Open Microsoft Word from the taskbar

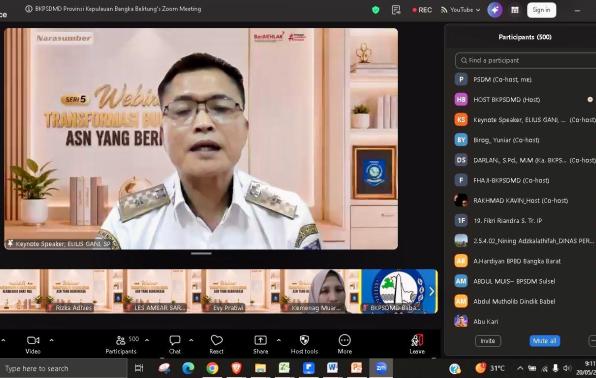pyautogui.click(x=332, y=368)
